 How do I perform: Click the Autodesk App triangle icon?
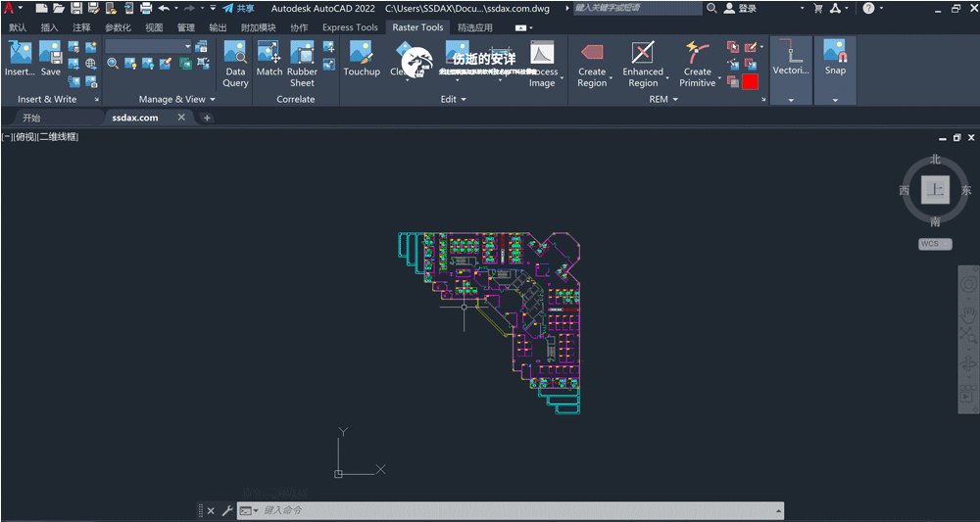point(836,9)
